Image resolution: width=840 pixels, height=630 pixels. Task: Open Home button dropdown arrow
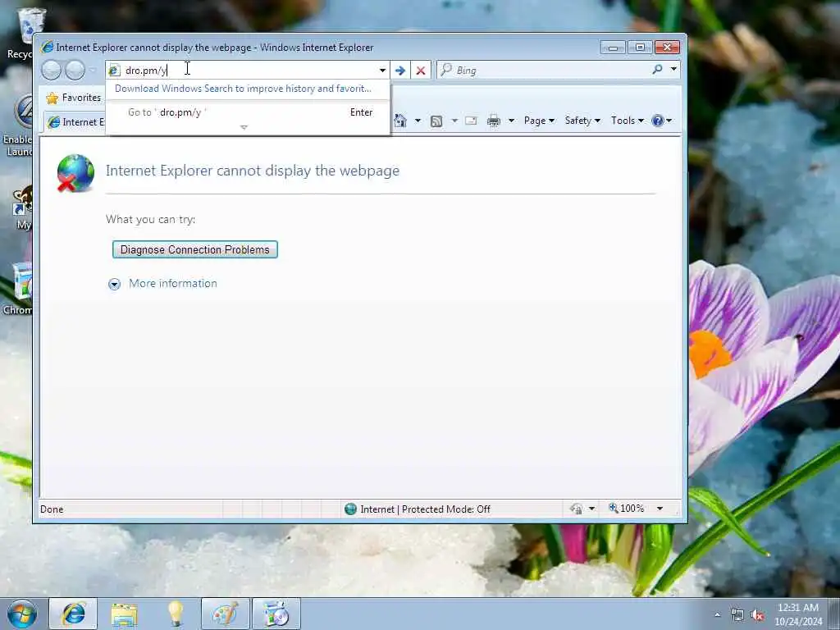click(x=418, y=121)
